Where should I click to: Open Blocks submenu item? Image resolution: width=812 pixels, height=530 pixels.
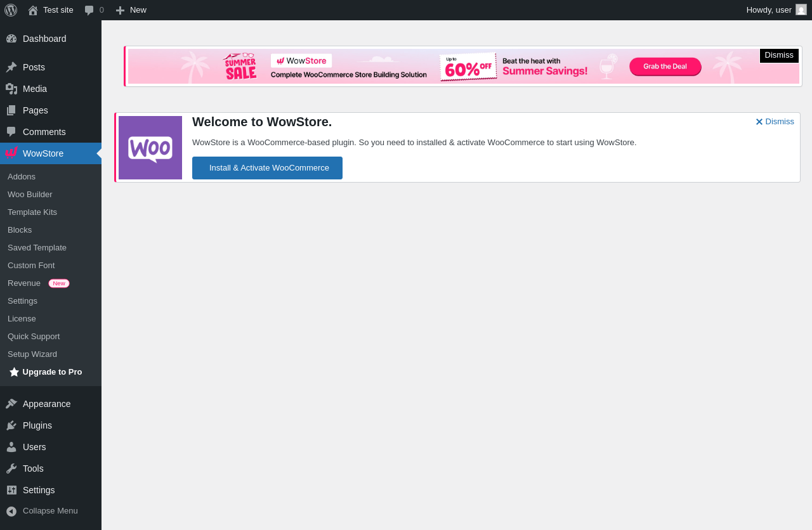[x=51, y=230]
